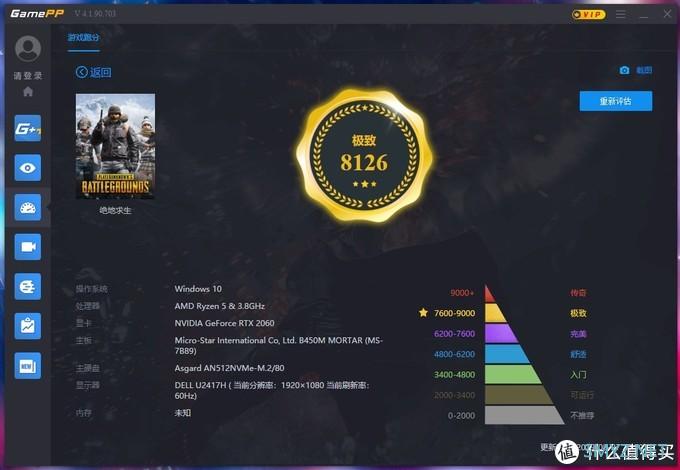The height and width of the screenshot is (470, 680).
Task: Open the G+ sidebar module
Action: (28, 129)
